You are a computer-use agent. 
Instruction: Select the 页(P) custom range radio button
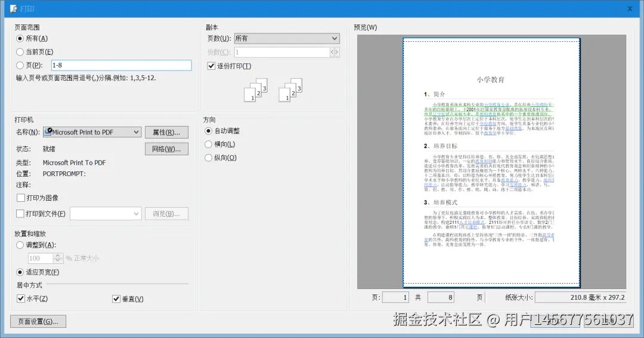20,65
